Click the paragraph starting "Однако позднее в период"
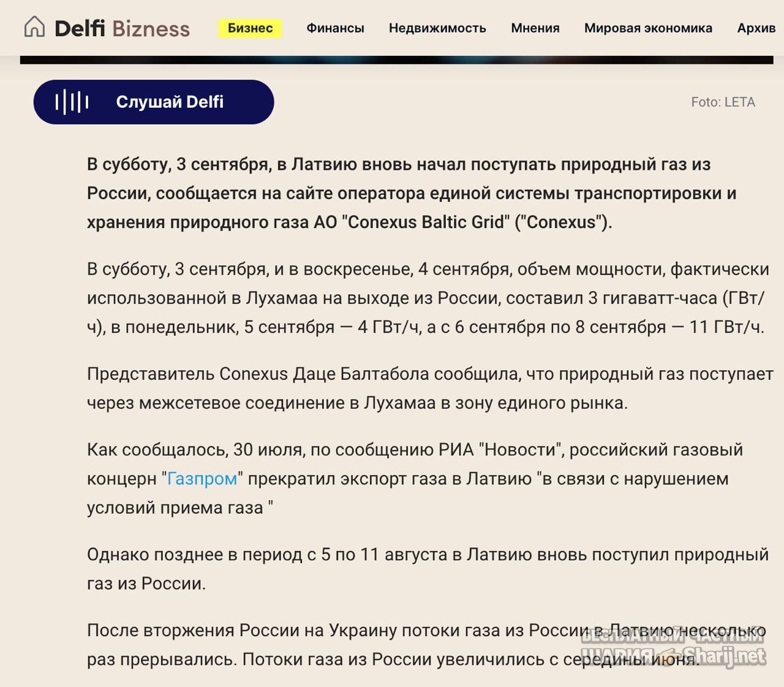784x687 pixels. [x=428, y=569]
